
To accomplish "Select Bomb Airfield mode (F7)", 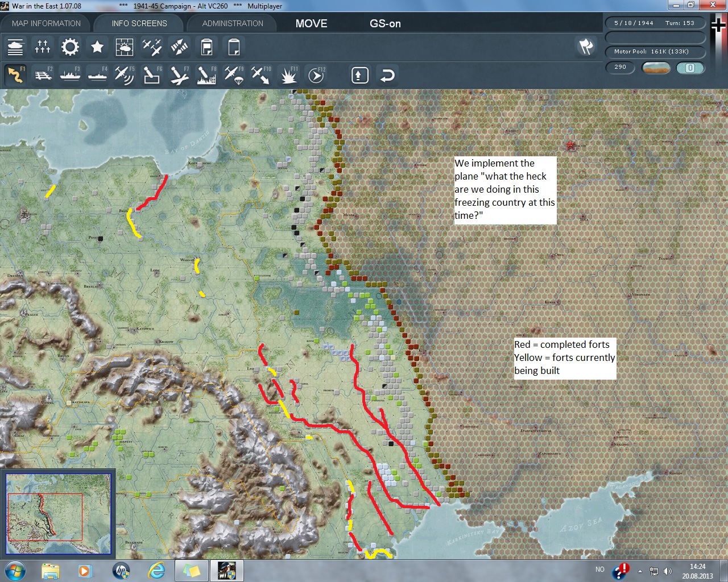I will (x=179, y=75).
